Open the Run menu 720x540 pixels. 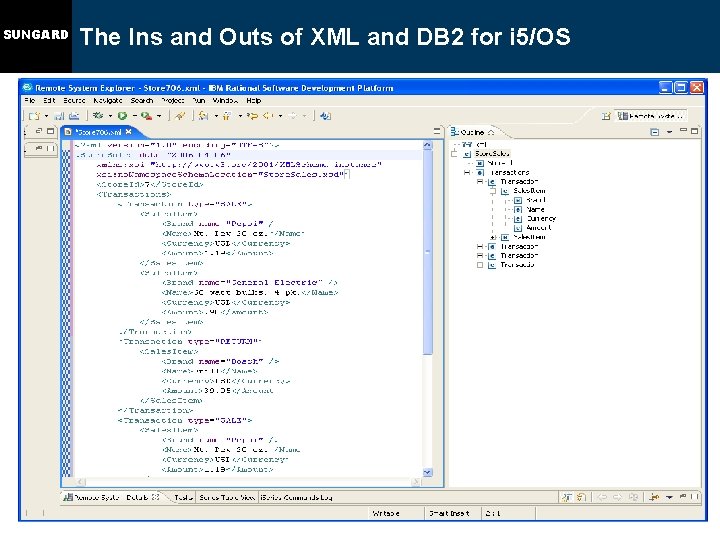[x=199, y=101]
